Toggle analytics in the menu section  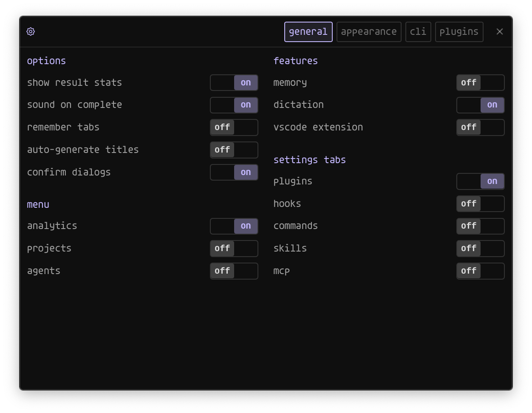[x=234, y=226]
